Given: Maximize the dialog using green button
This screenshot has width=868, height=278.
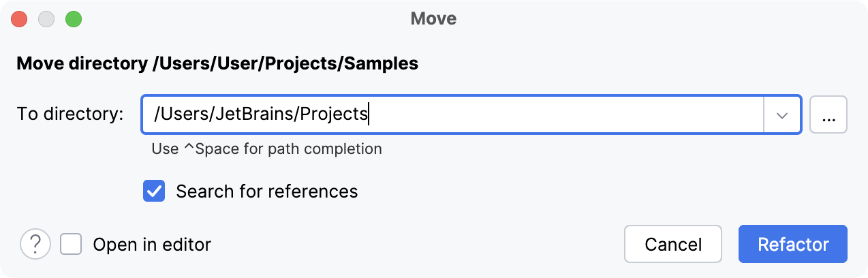Looking at the screenshot, I should point(74,19).
